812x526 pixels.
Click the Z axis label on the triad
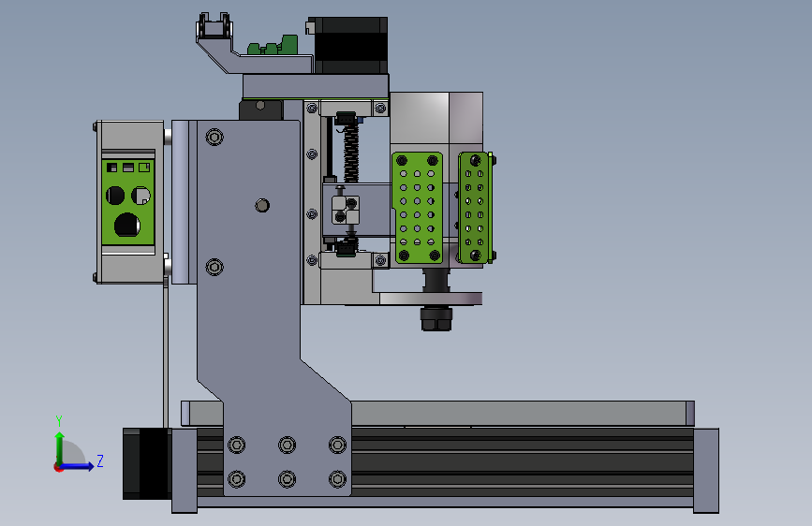tap(100, 460)
